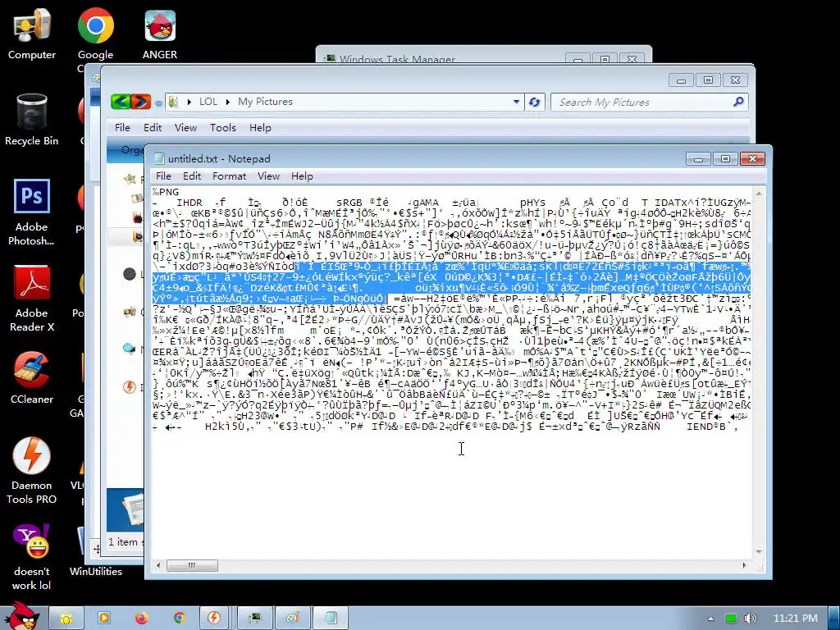This screenshot has height=630, width=840.
Task: Expand the arrow before LOL in address bar
Action: 189,102
